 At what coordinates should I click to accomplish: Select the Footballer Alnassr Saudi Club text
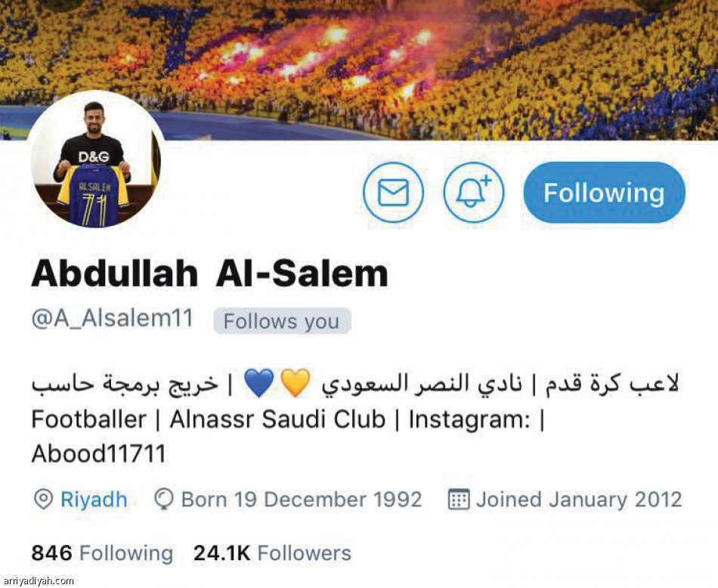tap(209, 419)
